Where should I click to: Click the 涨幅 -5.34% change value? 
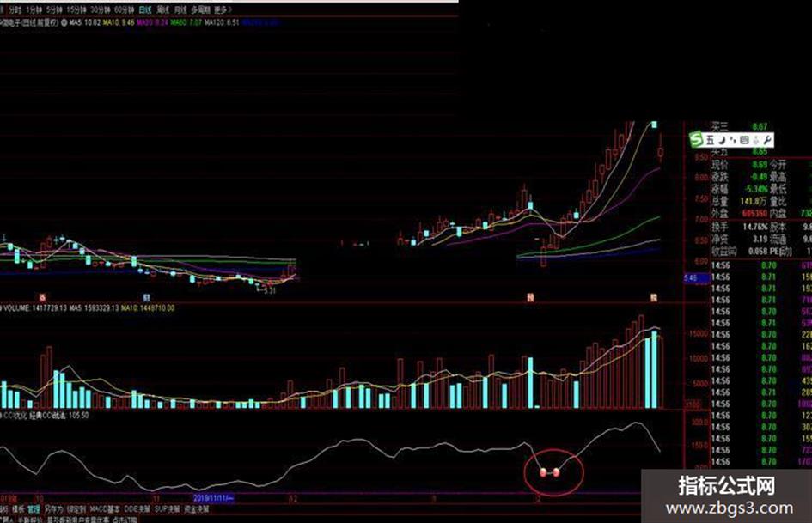[757, 189]
